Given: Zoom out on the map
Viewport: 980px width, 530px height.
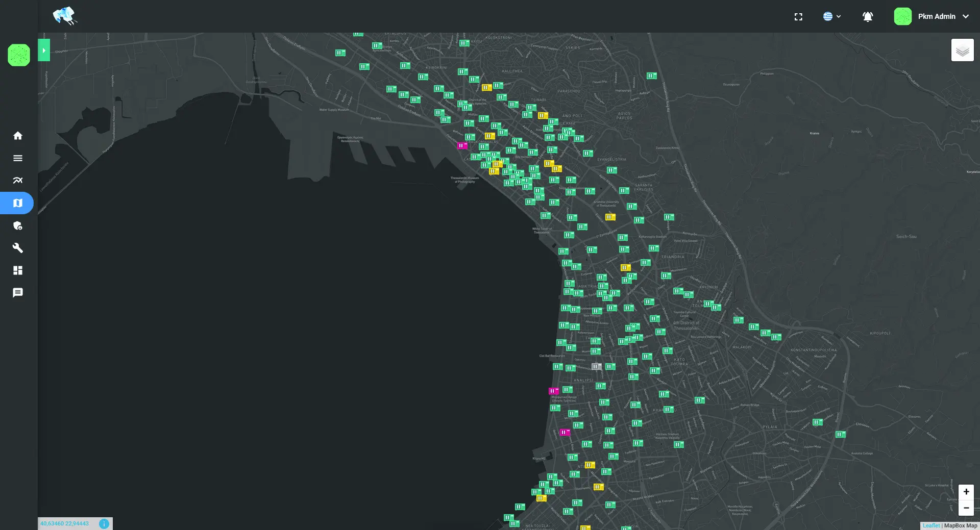Looking at the screenshot, I should [x=966, y=508].
